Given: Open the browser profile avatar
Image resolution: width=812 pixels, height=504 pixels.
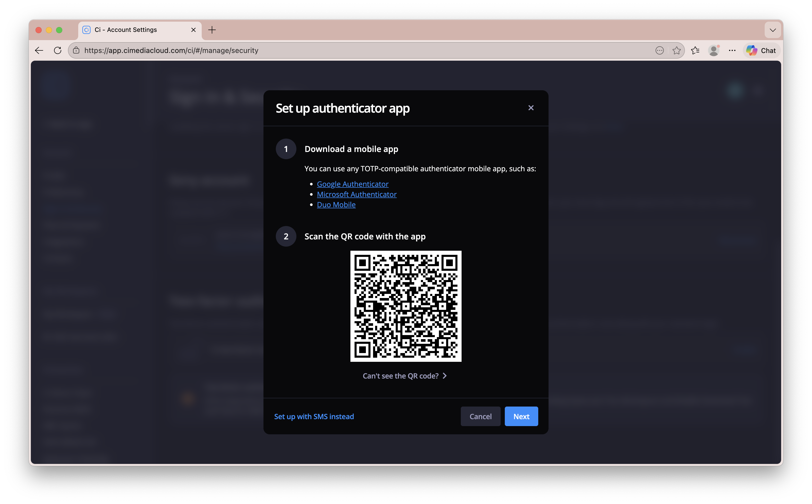Looking at the screenshot, I should click(x=714, y=50).
